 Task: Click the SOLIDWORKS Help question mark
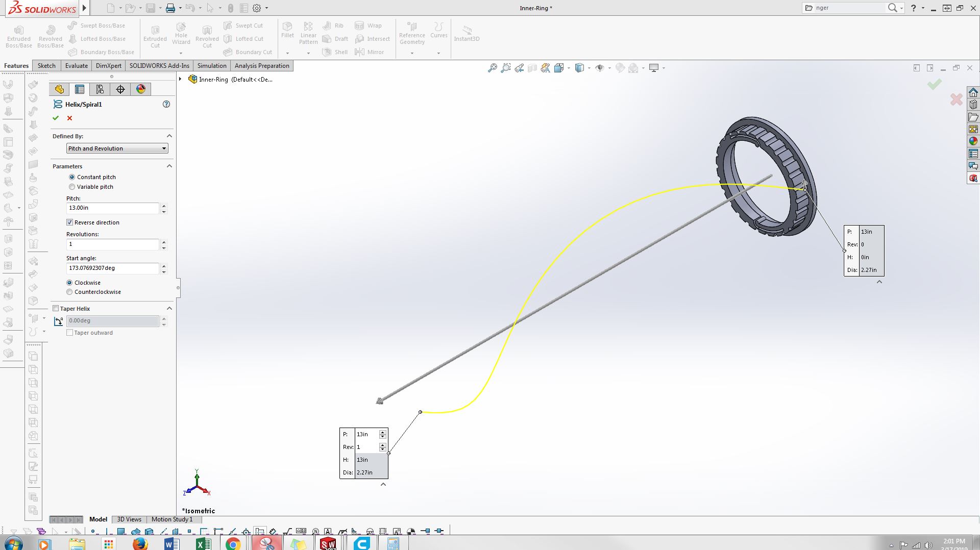[914, 8]
